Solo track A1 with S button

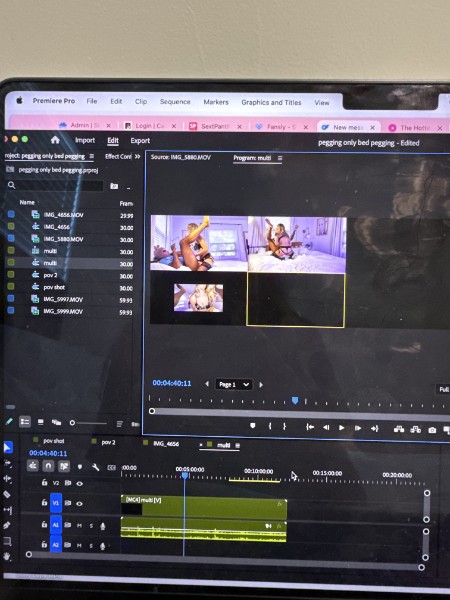[x=91, y=526]
